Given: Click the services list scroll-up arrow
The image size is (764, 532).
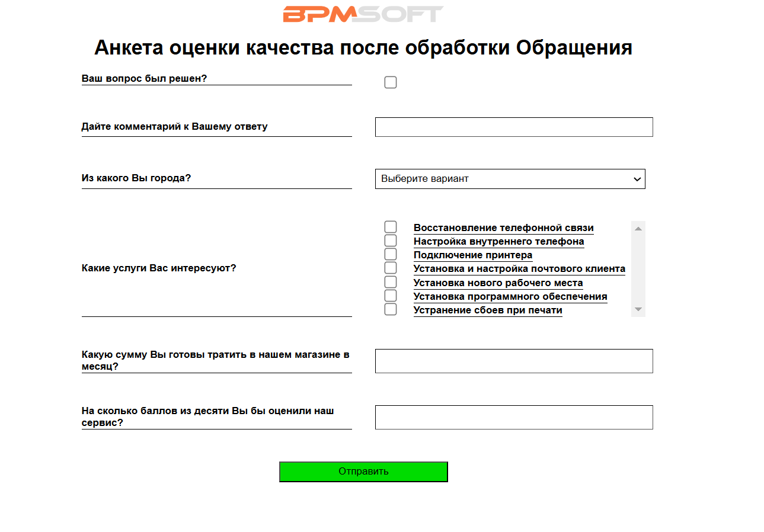Looking at the screenshot, I should tap(638, 228).
